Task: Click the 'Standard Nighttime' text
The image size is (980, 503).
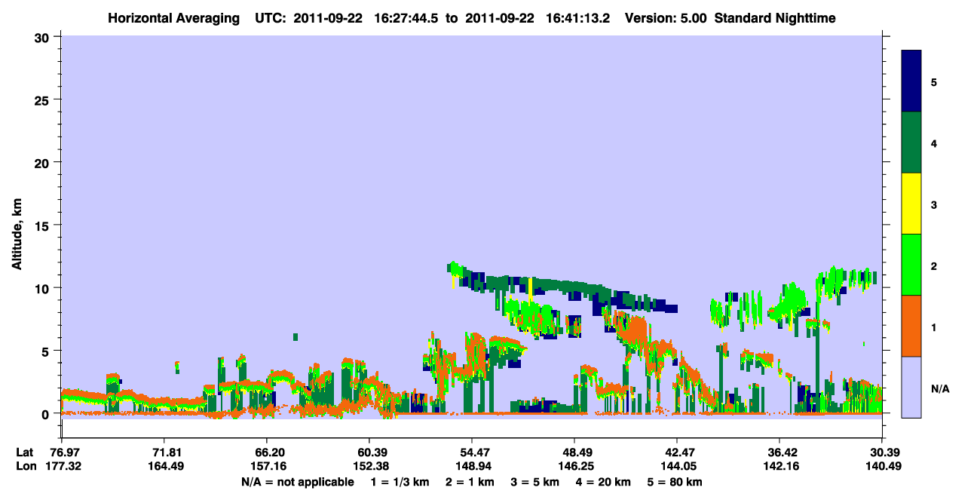Action: [x=774, y=17]
